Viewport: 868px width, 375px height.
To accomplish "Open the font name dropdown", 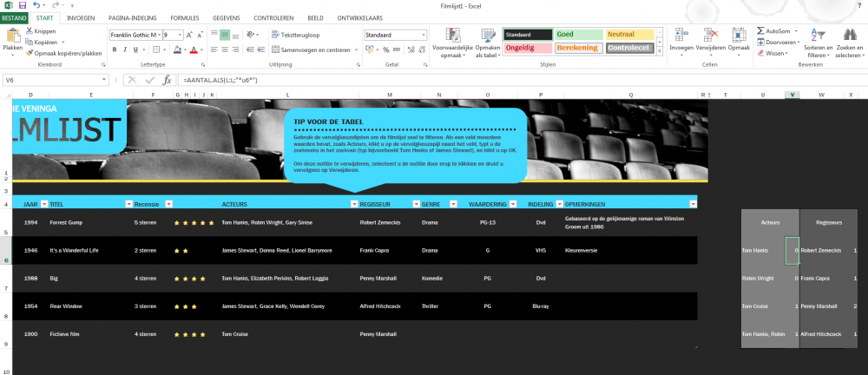I will tap(160, 35).
